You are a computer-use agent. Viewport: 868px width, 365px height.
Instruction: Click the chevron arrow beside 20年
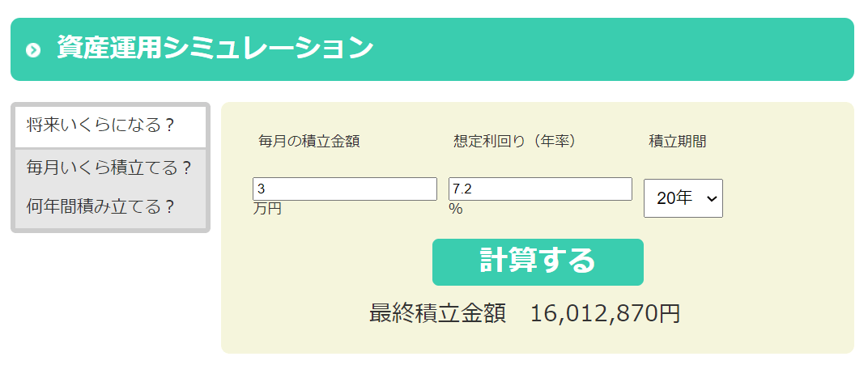pyautogui.click(x=712, y=198)
